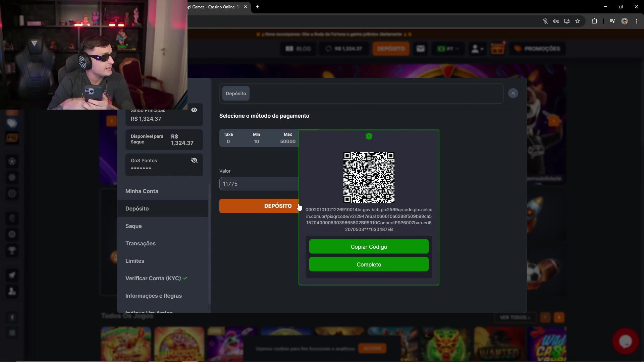Viewport: 644px width, 362px height.
Task: Expand the user profile dropdown
Action: (x=477, y=49)
